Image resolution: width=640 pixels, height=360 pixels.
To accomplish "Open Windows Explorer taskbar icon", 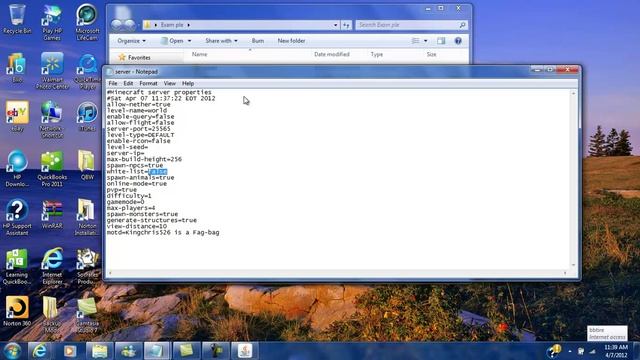I will (x=99, y=351).
